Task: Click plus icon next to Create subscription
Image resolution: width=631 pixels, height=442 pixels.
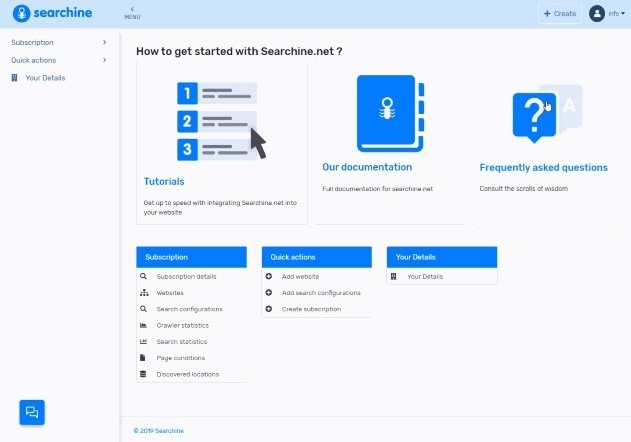Action: tap(269, 309)
